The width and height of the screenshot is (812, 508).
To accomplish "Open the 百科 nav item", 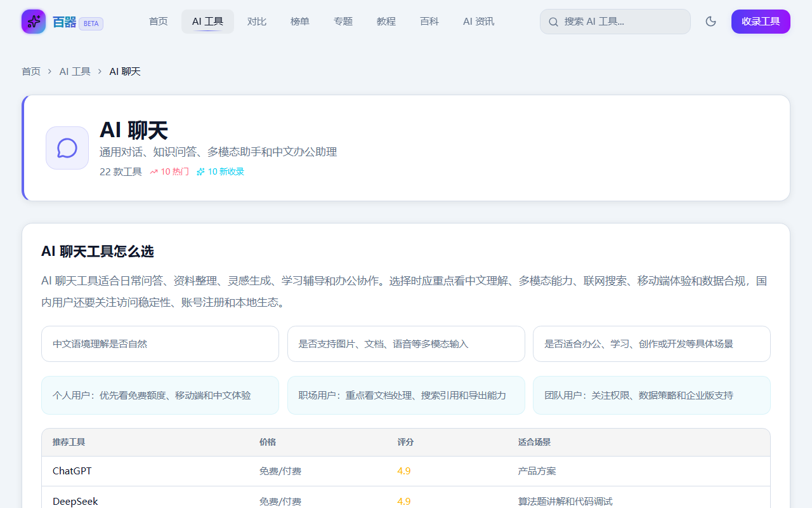I will pyautogui.click(x=429, y=22).
